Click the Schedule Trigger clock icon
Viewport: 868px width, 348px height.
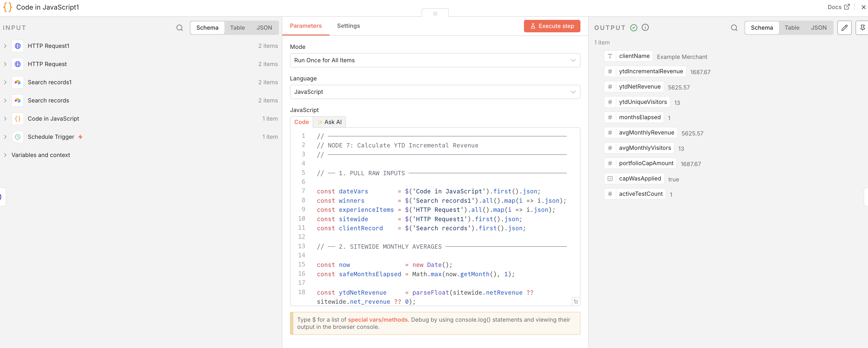[17, 137]
